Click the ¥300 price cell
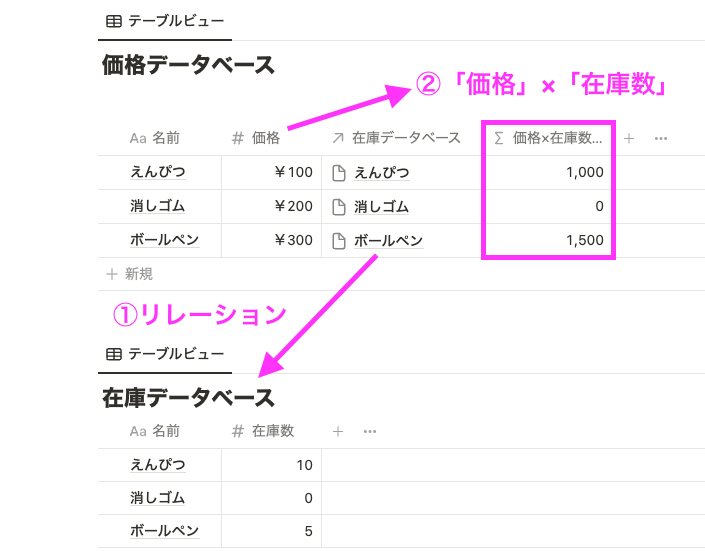Screen dimensions: 705x551 pos(272,240)
